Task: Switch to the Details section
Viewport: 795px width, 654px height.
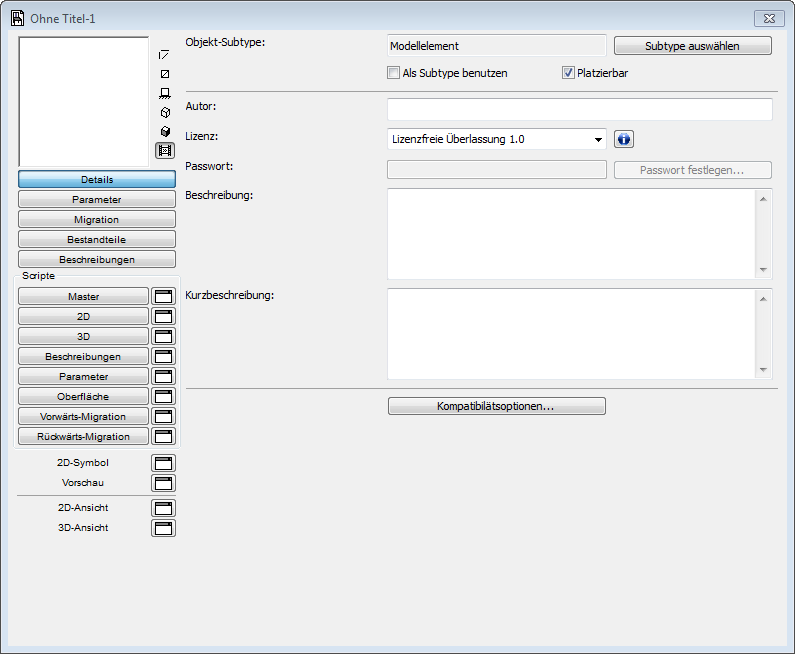Action: pos(97,179)
